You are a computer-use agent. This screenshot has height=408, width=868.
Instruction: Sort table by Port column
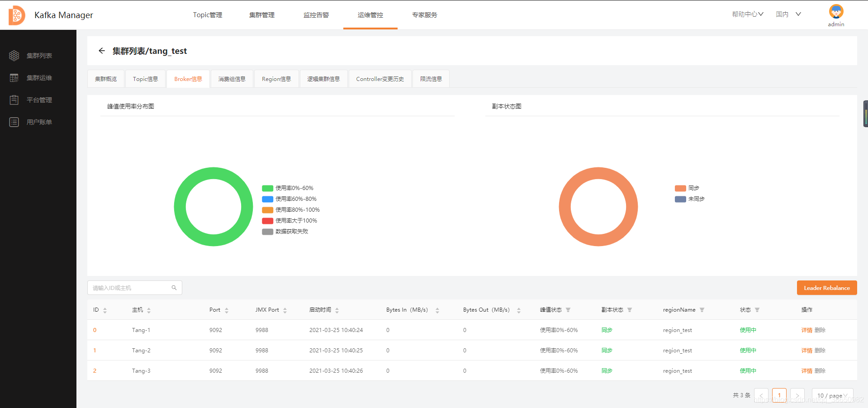[227, 310]
